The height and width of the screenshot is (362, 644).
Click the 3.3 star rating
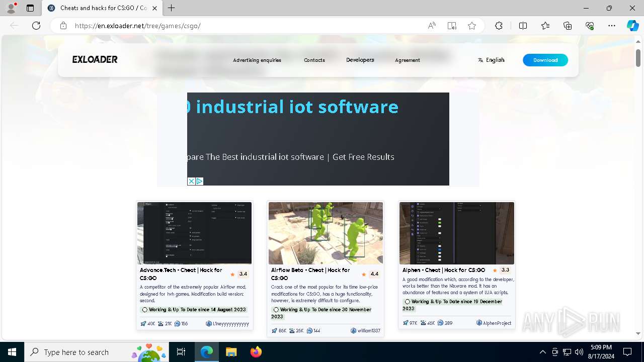coord(502,270)
